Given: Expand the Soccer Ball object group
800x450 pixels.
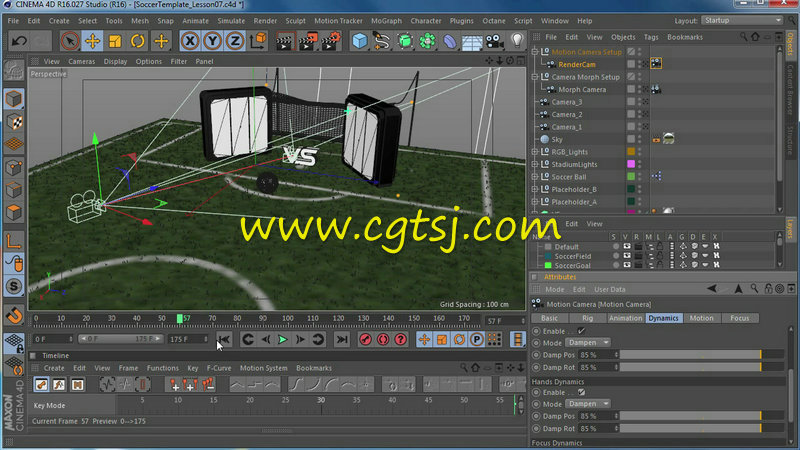Looking at the screenshot, I should pyautogui.click(x=535, y=177).
